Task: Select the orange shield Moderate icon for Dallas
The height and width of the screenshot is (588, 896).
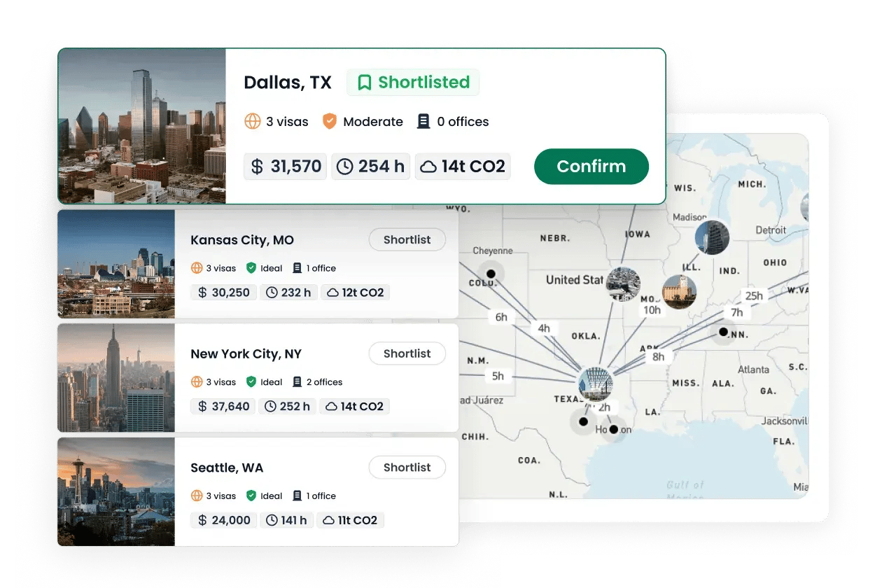Action: coord(330,121)
